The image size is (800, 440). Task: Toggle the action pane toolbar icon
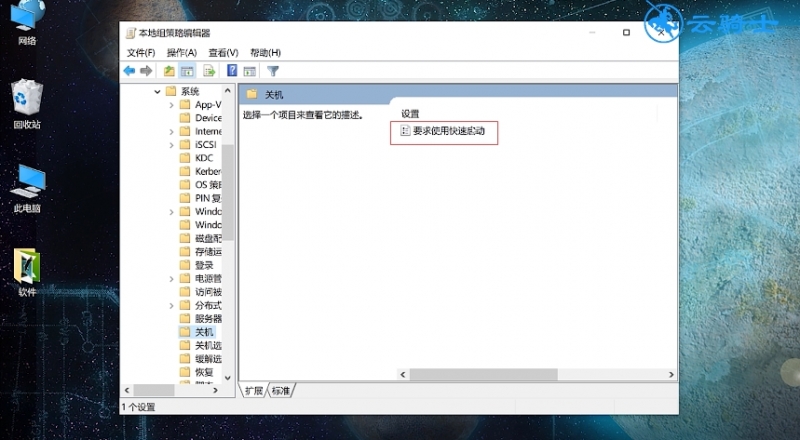point(249,71)
